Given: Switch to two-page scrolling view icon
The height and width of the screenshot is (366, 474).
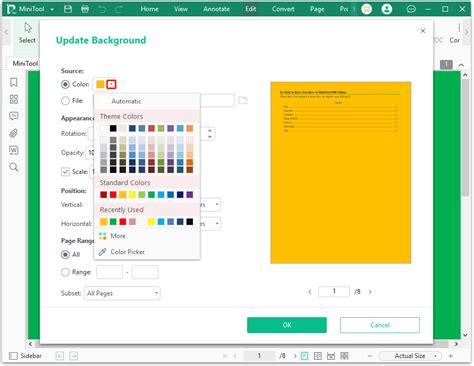Looking at the screenshot, I should click(x=344, y=356).
